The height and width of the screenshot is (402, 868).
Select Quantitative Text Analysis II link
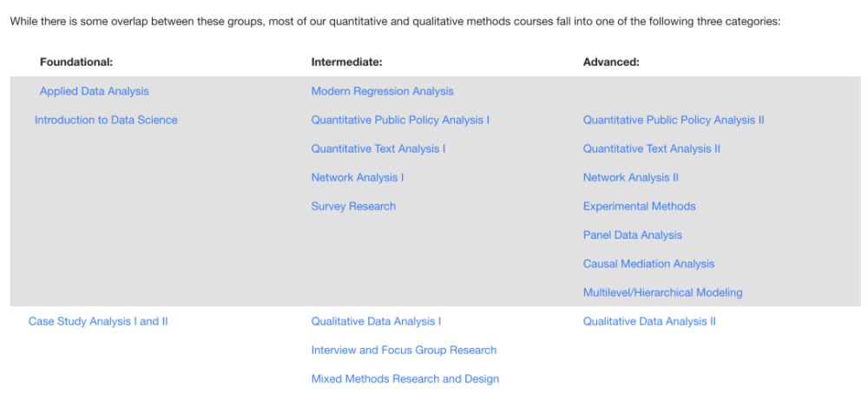[652, 148]
